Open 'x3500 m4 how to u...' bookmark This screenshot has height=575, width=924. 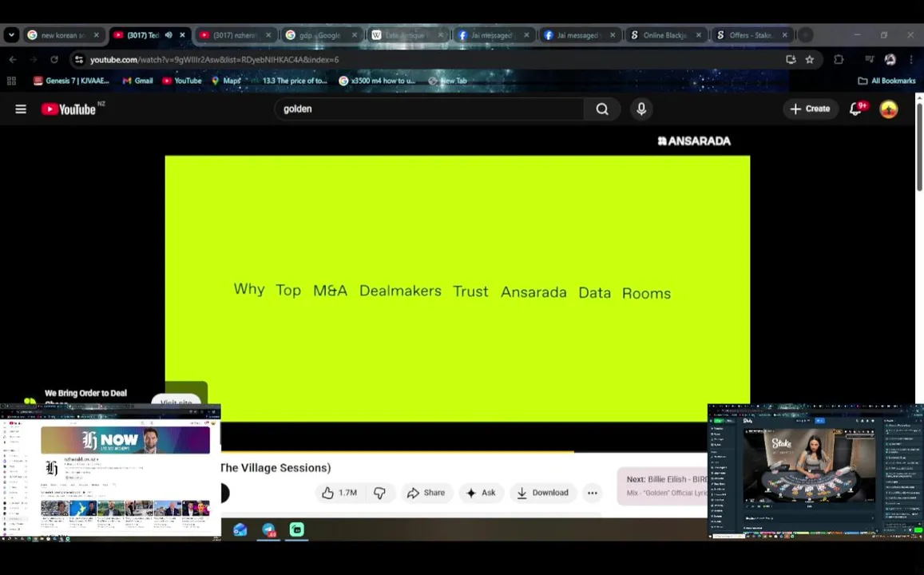[377, 81]
